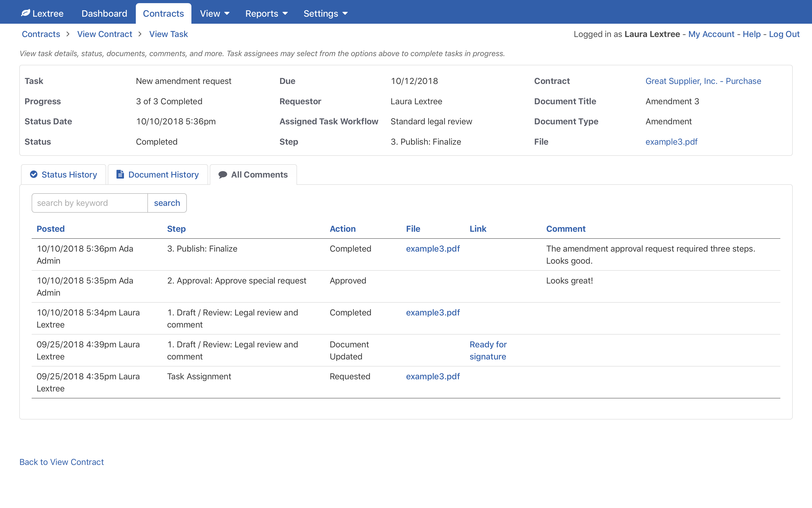Click '10/10/2018 5:36pm Ada Admin' posted cell
Viewport: 812px width, 508px height.
(85, 255)
